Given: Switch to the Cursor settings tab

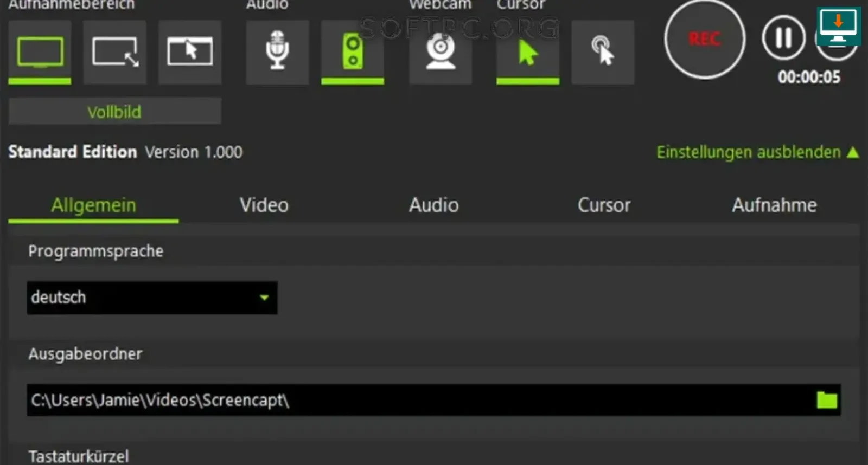Looking at the screenshot, I should pyautogui.click(x=604, y=205).
